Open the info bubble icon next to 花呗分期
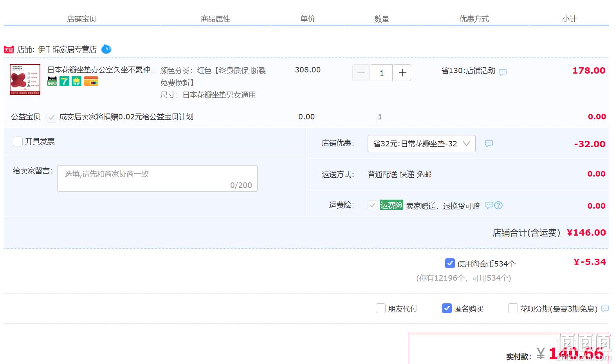 pyautogui.click(x=605, y=309)
